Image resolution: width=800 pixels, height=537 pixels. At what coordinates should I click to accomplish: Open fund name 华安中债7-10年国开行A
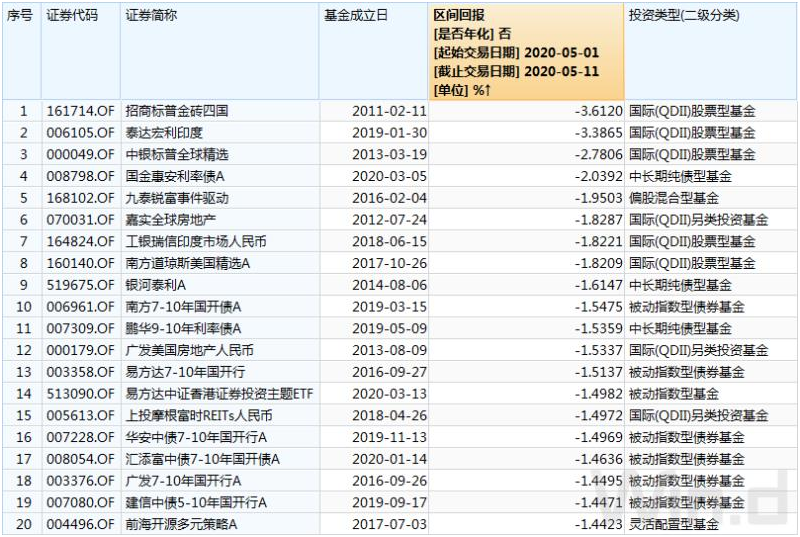point(196,438)
